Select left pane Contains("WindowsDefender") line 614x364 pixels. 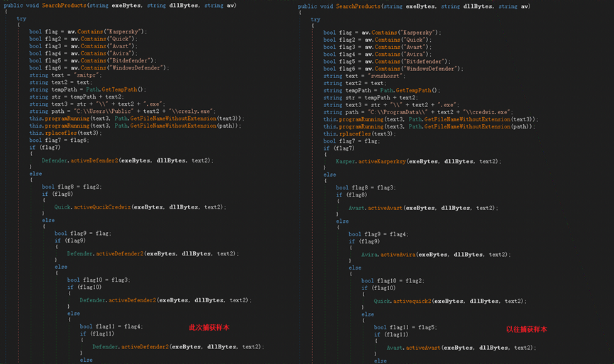tap(99, 67)
